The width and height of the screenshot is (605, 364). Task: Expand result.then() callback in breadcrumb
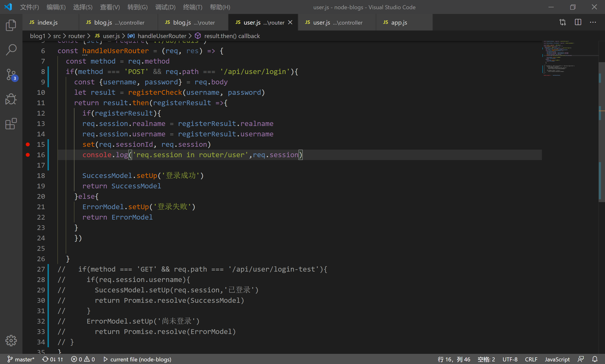[x=227, y=36]
